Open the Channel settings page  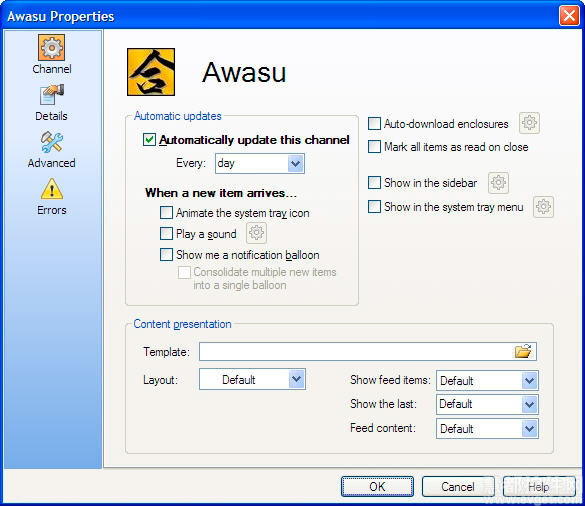coord(51,54)
